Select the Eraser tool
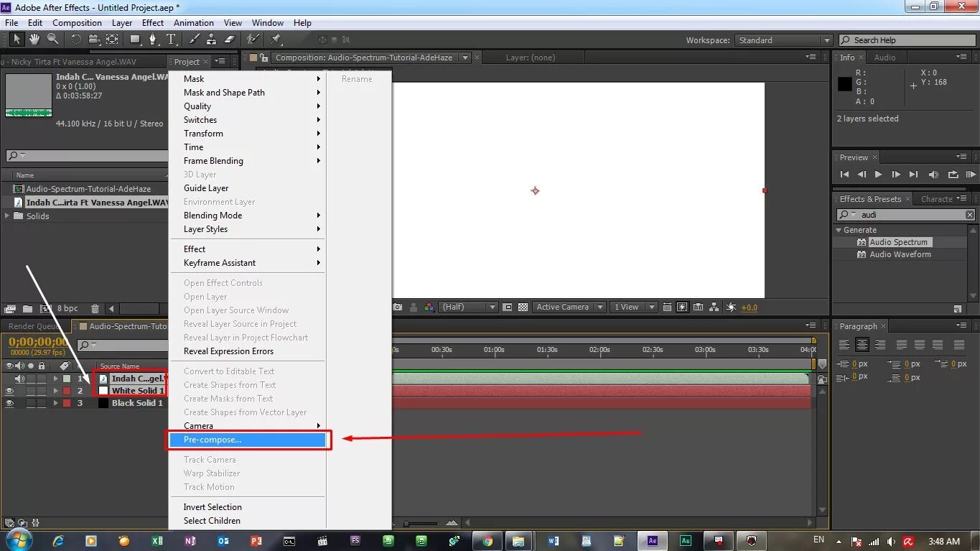980x551 pixels. point(230,39)
